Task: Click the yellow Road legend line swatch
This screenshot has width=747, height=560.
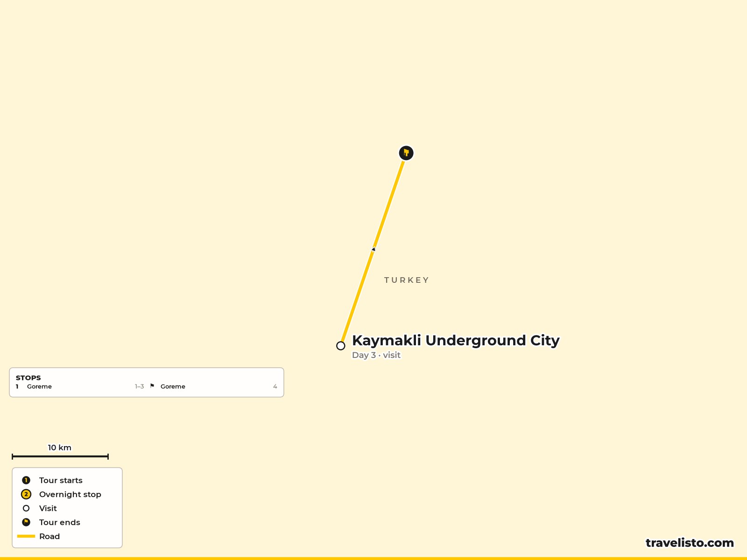Action: tap(26, 536)
